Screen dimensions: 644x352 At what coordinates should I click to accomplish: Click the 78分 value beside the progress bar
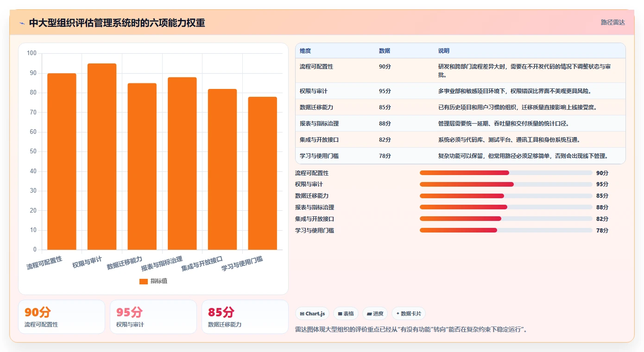602,230
